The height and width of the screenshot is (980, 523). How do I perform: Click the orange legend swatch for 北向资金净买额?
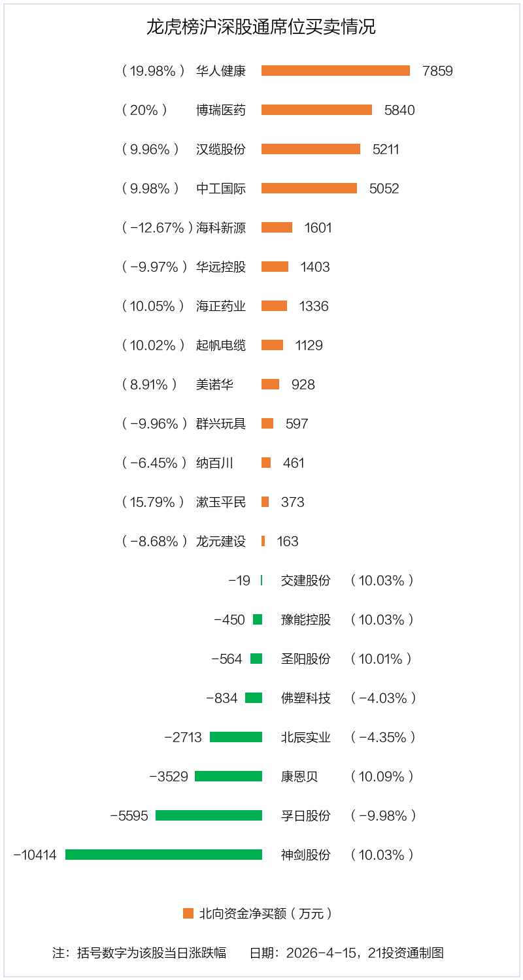click(x=188, y=913)
